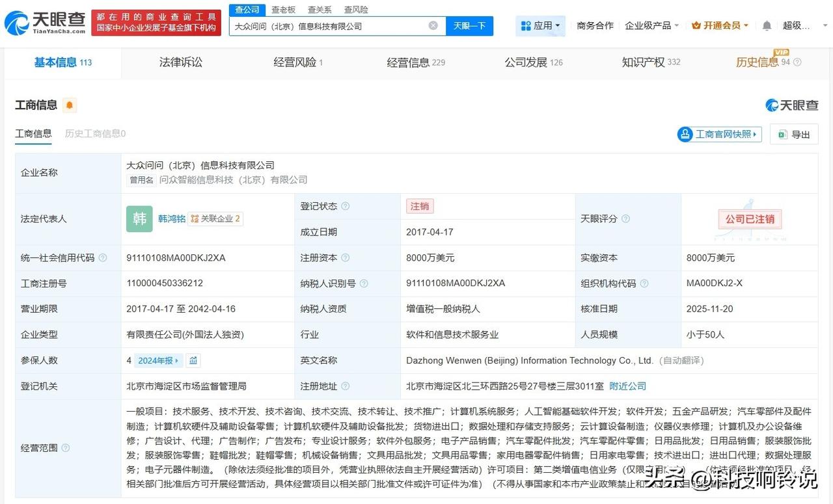Click the help icon next to 纳税人识别号
The image size is (833, 504).
pyautogui.click(x=364, y=284)
